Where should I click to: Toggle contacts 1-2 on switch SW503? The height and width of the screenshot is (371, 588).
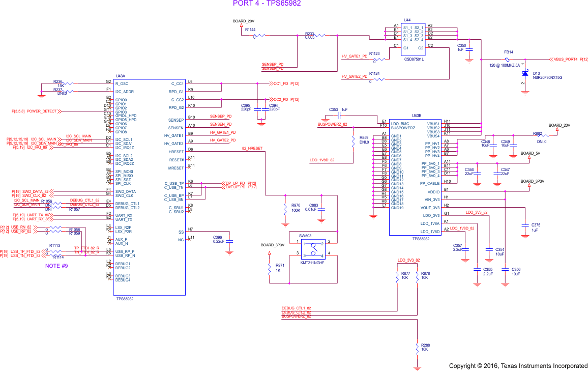tap(313, 243)
